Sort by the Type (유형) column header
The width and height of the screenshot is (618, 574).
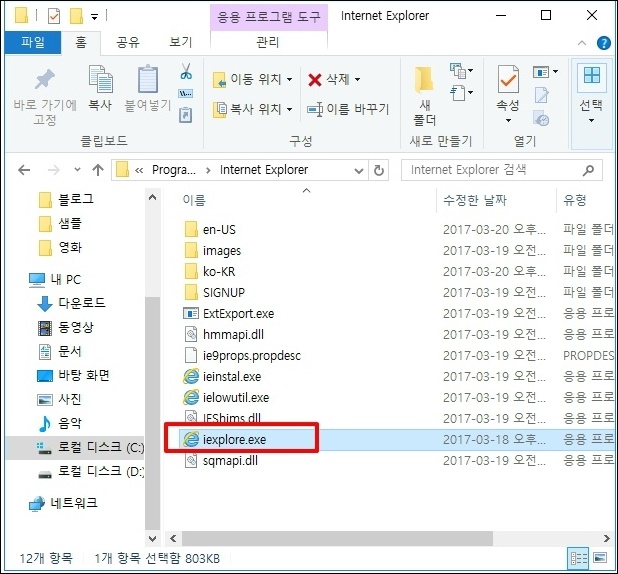point(575,200)
